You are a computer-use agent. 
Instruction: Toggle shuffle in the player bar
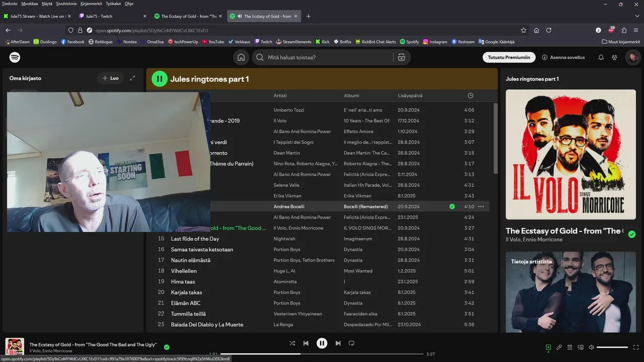(x=292, y=343)
